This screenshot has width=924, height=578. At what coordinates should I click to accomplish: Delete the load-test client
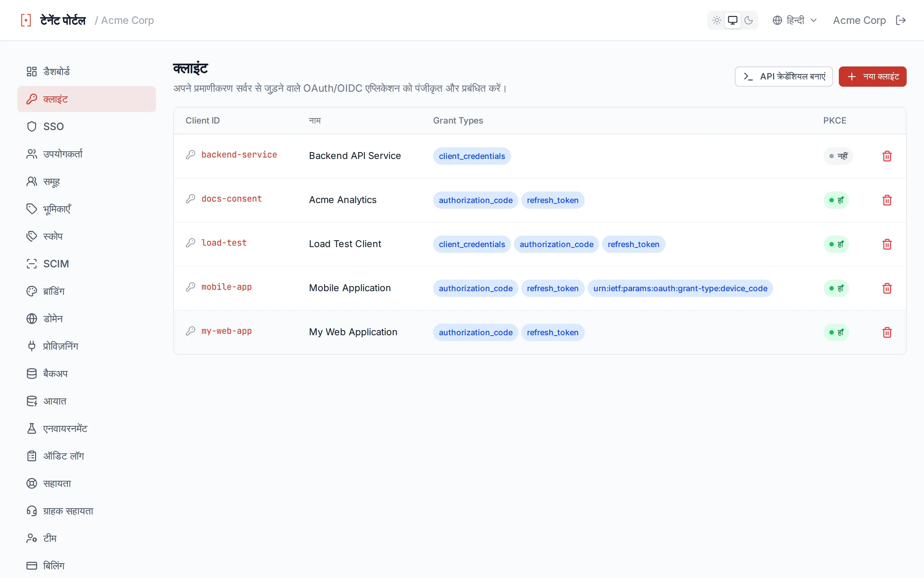887,244
